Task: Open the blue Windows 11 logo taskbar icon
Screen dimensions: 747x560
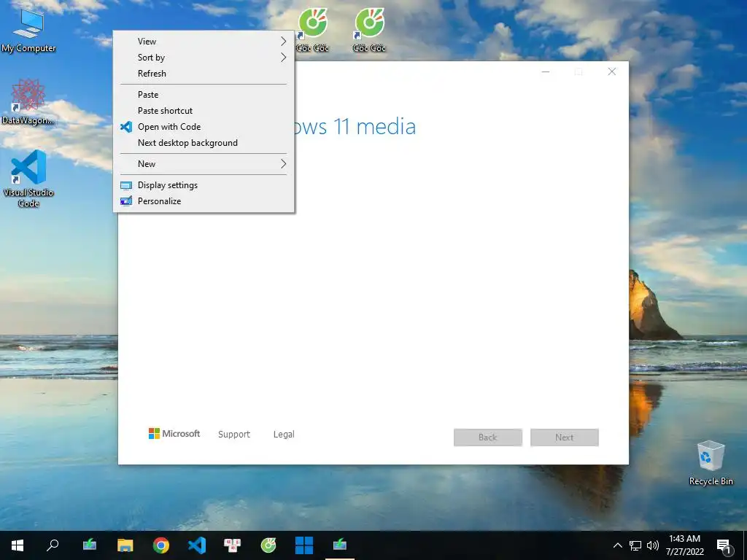Action: (304, 545)
